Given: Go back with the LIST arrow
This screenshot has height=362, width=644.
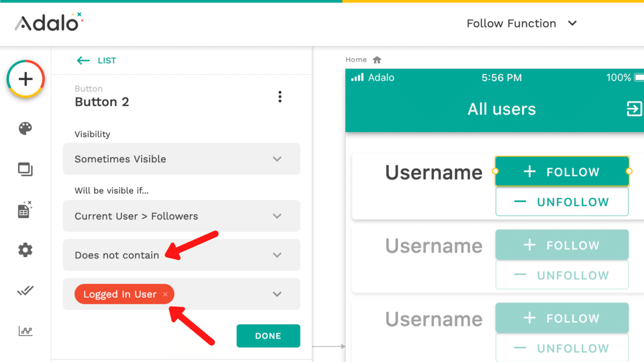Looking at the screenshot, I should [x=83, y=61].
